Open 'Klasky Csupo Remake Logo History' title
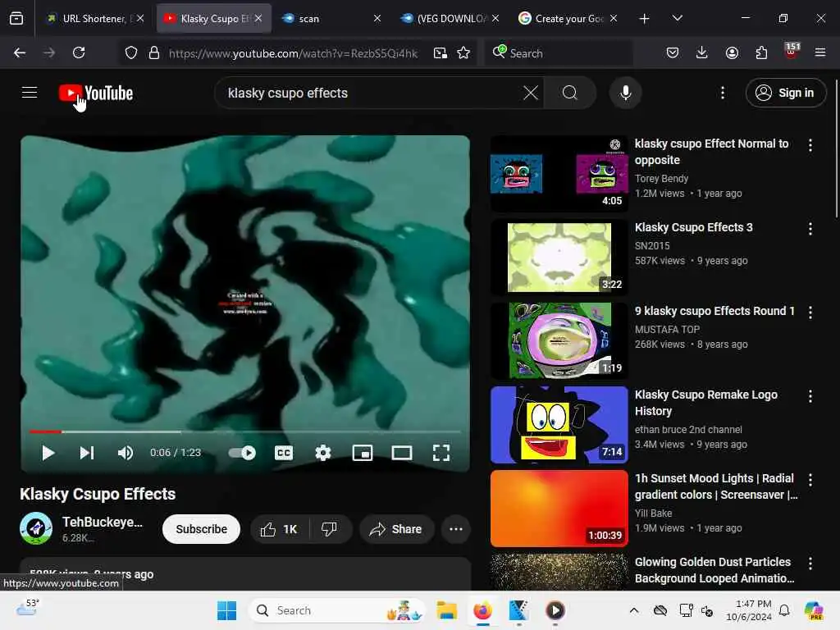840x630 pixels. coord(706,403)
